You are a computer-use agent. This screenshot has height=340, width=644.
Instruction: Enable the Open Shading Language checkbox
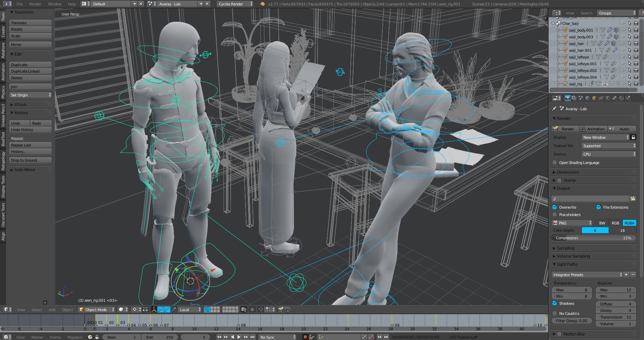tap(554, 163)
